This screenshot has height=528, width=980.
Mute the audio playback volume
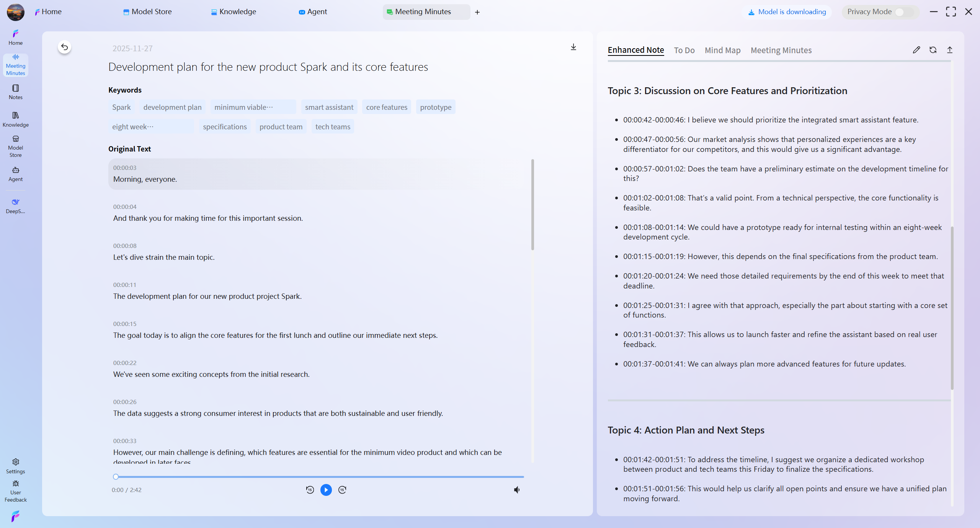pos(516,489)
